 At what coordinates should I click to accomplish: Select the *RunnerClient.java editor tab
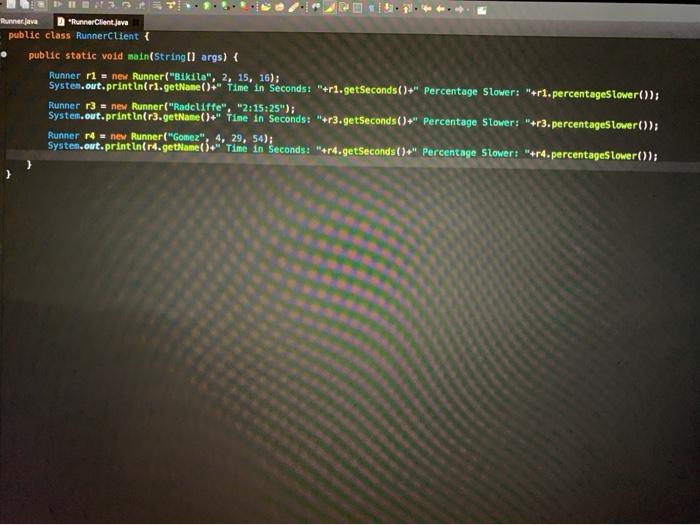point(98,22)
